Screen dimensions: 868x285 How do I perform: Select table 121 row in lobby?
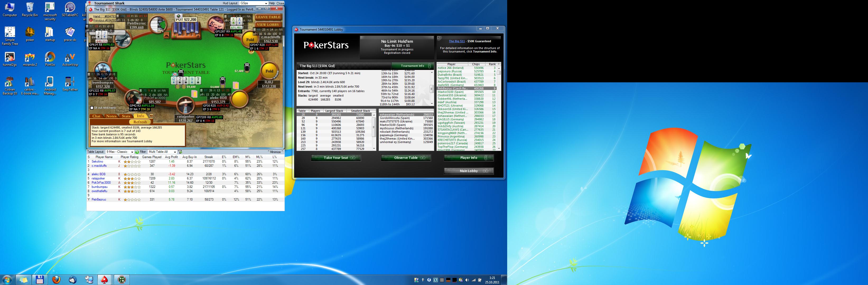[x=334, y=128]
